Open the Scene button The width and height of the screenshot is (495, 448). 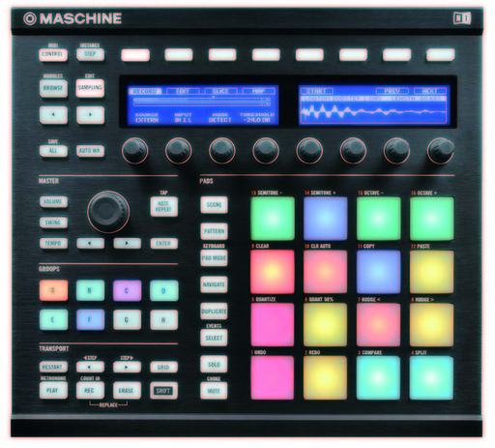214,205
